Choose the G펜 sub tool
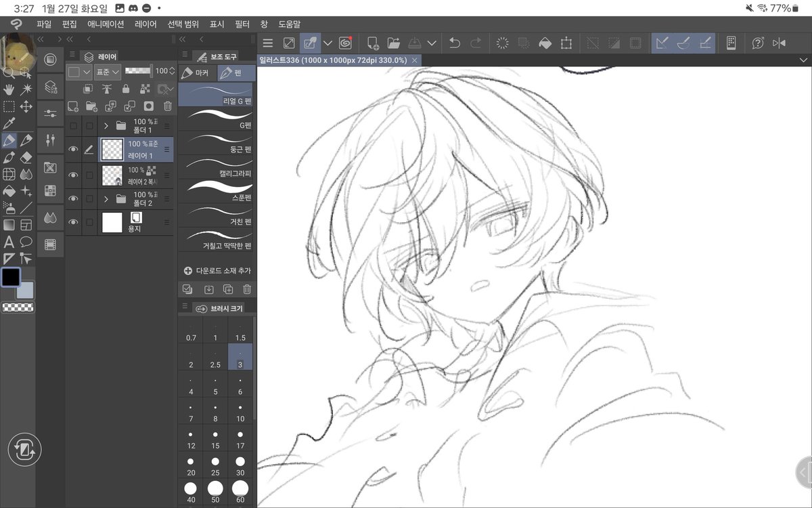Image resolution: width=812 pixels, height=508 pixels. (216, 118)
